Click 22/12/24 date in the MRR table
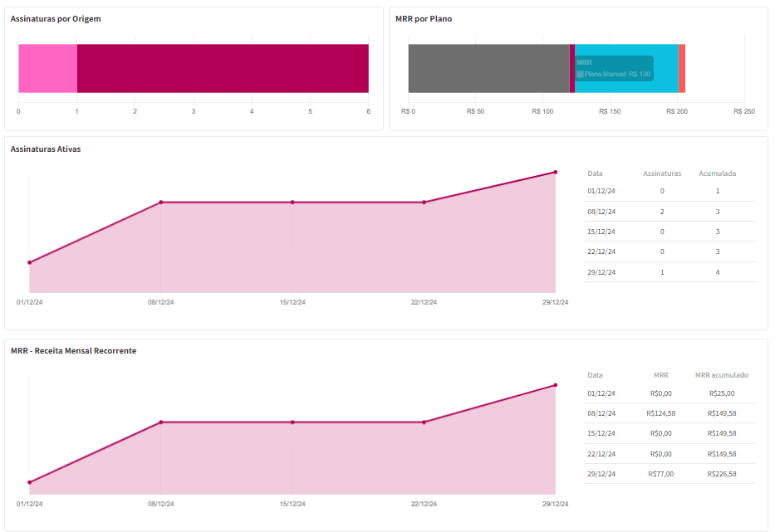775x532 pixels. pos(601,454)
